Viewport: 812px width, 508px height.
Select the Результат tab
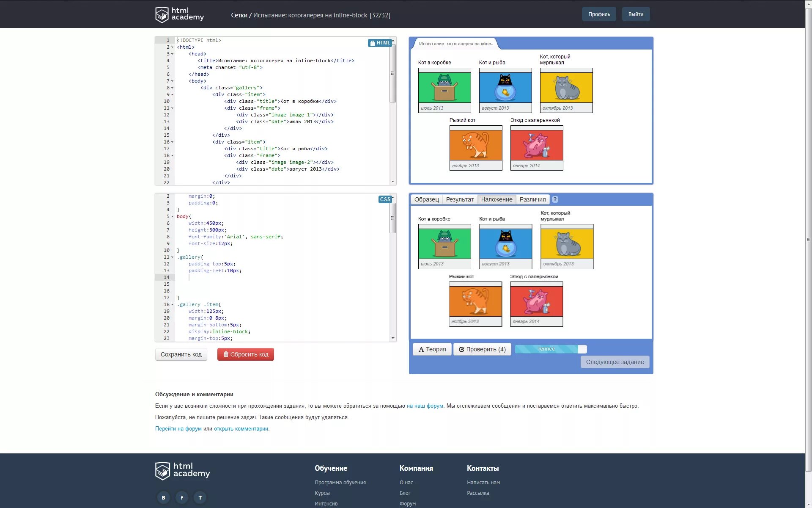[460, 199]
